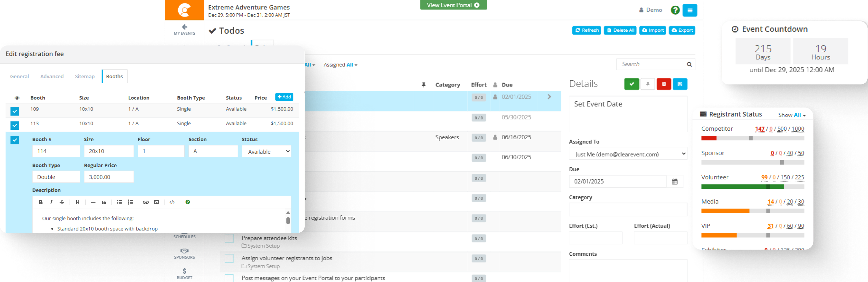Image resolution: width=868 pixels, height=282 pixels.
Task: Click the red delete button in Details
Action: tap(663, 84)
